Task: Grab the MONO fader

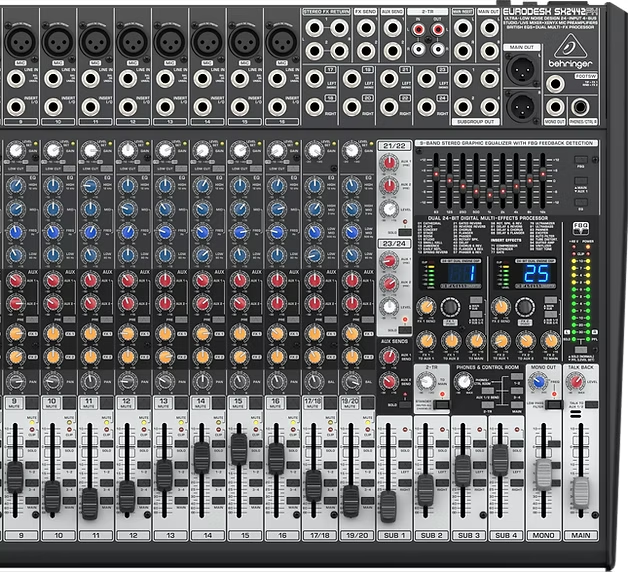Action: click(x=543, y=475)
